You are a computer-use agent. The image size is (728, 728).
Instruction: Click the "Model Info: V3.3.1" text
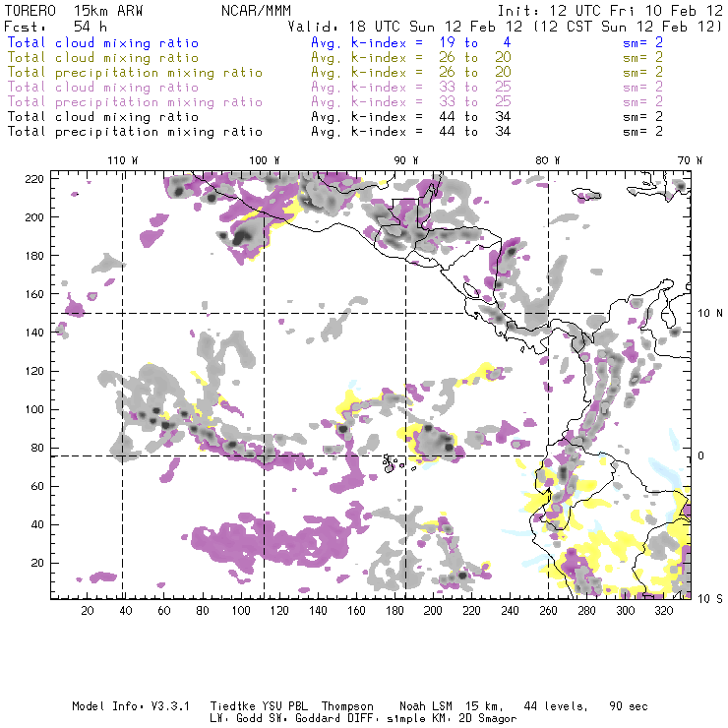coord(131,706)
